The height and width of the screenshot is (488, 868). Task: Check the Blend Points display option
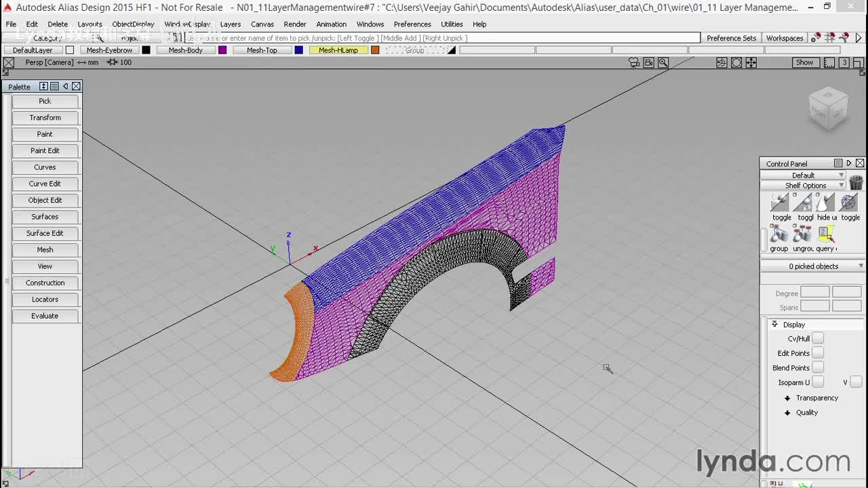click(818, 367)
